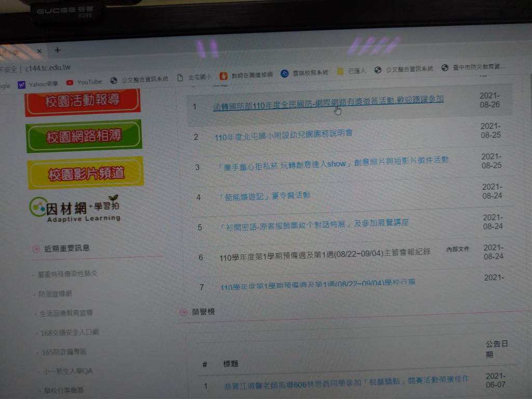Open the 防災宣導網 sidebar link
Image resolution: width=532 pixels, height=399 pixels.
tap(55, 294)
